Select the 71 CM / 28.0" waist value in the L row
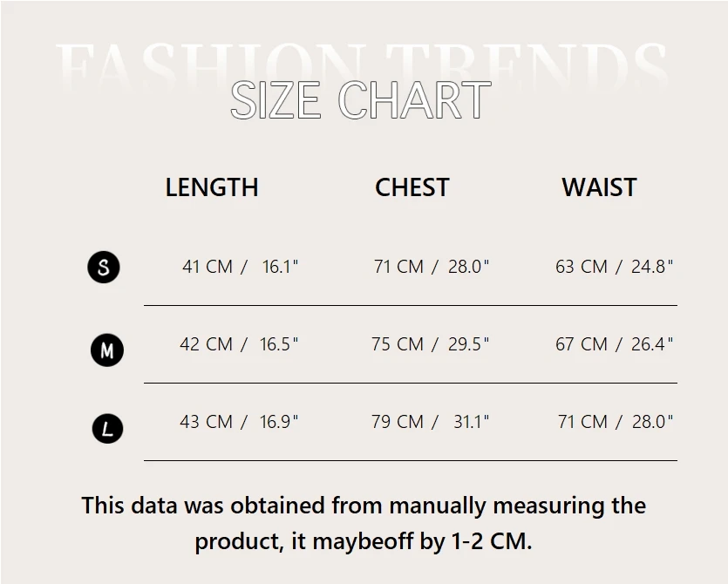This screenshot has width=728, height=584. (616, 422)
